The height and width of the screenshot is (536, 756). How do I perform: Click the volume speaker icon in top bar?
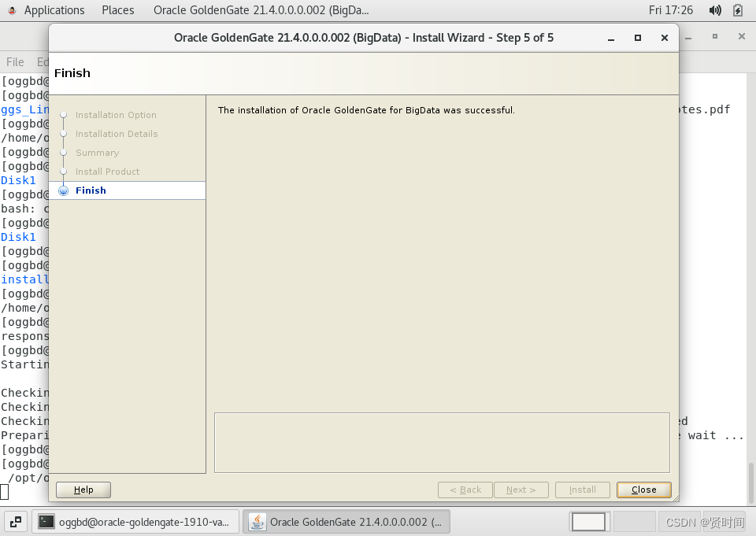pos(715,10)
